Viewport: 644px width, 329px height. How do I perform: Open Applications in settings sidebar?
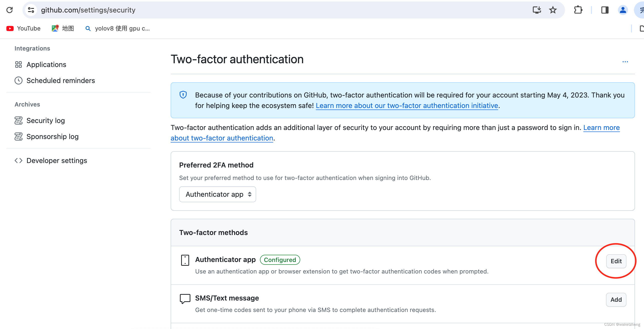(x=46, y=64)
